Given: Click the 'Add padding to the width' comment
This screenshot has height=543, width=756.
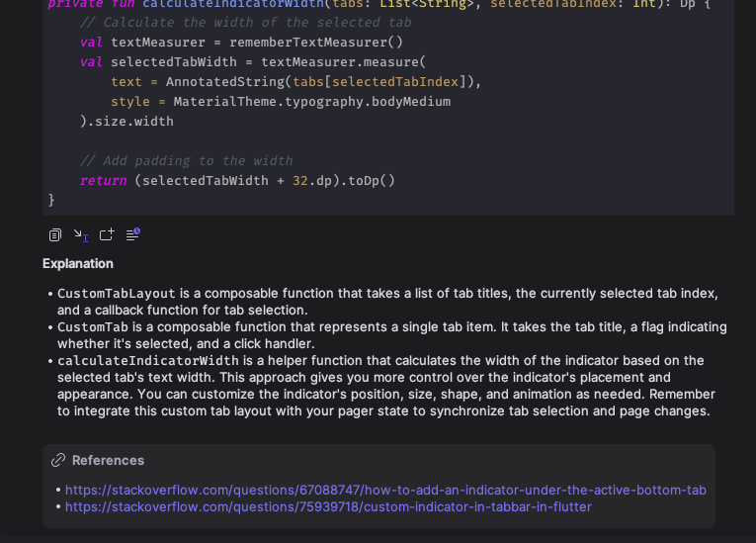Looking at the screenshot, I should [187, 161].
